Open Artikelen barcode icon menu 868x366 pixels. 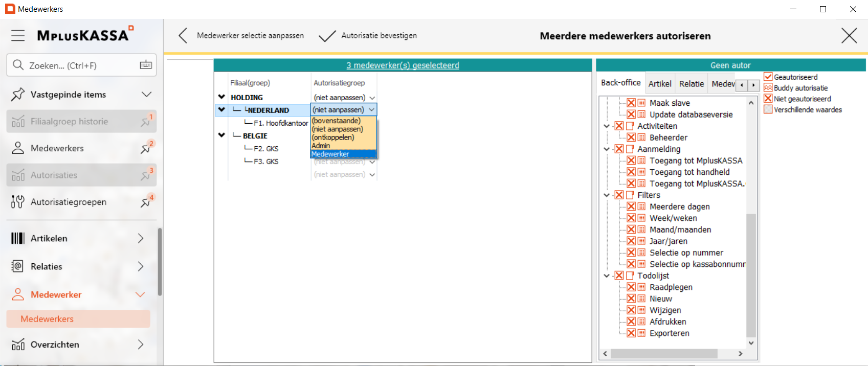[x=18, y=238]
